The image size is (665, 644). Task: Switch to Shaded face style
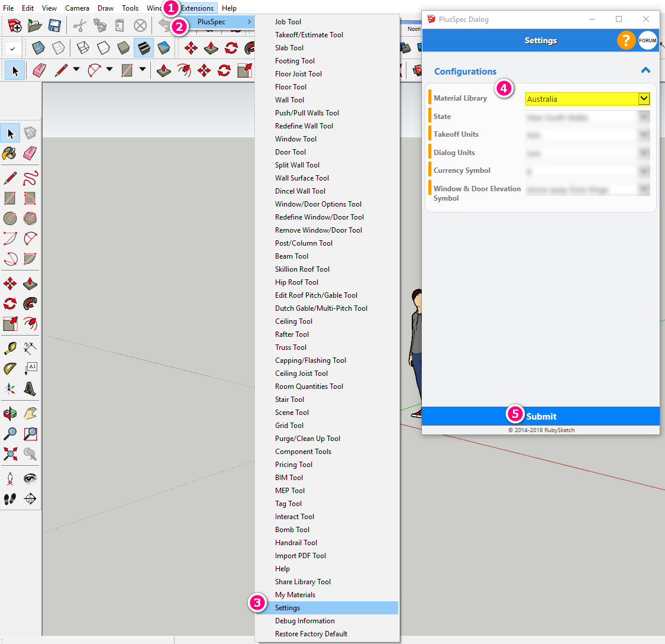(124, 47)
